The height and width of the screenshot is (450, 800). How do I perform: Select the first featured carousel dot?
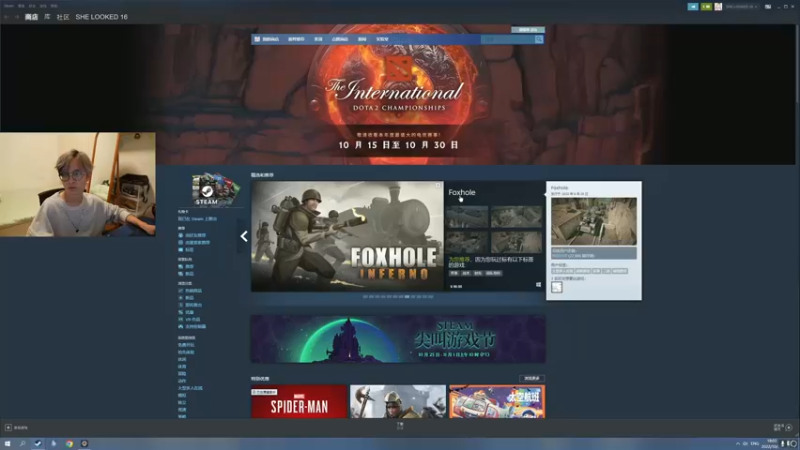point(365,296)
